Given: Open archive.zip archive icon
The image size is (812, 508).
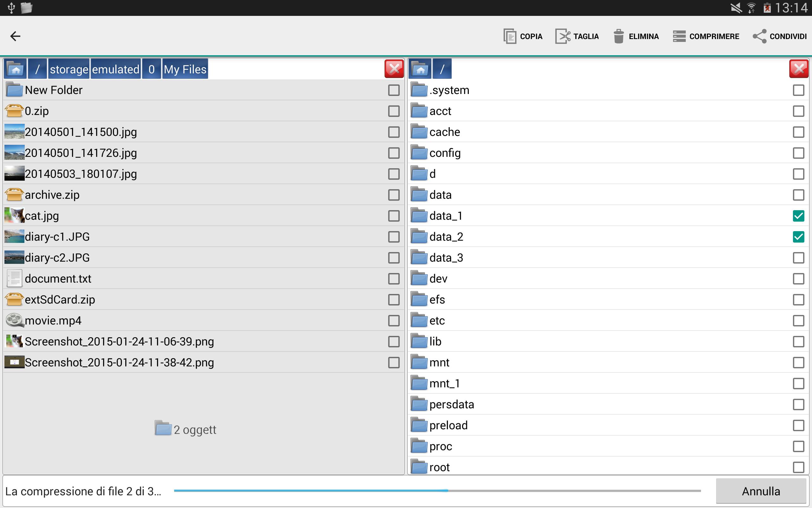Looking at the screenshot, I should (x=14, y=194).
